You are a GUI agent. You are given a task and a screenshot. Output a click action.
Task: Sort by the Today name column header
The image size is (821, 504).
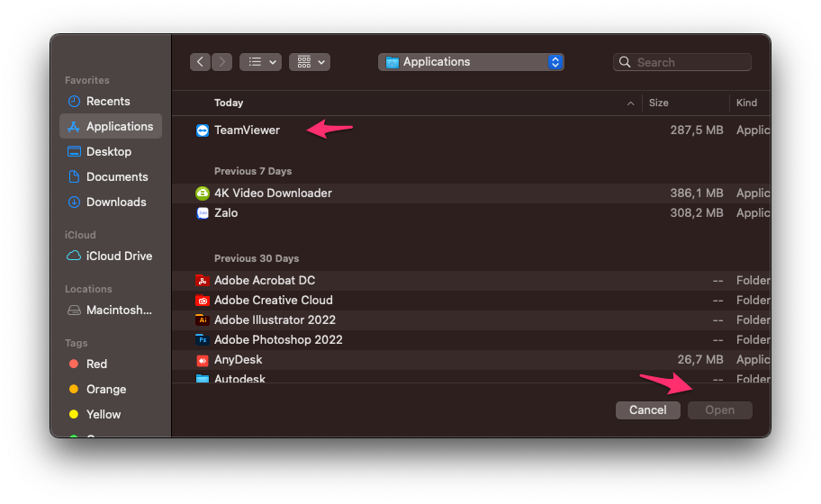(229, 103)
